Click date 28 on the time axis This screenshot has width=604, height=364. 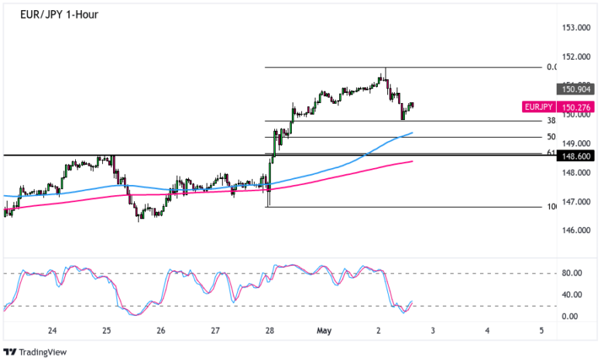(x=269, y=331)
